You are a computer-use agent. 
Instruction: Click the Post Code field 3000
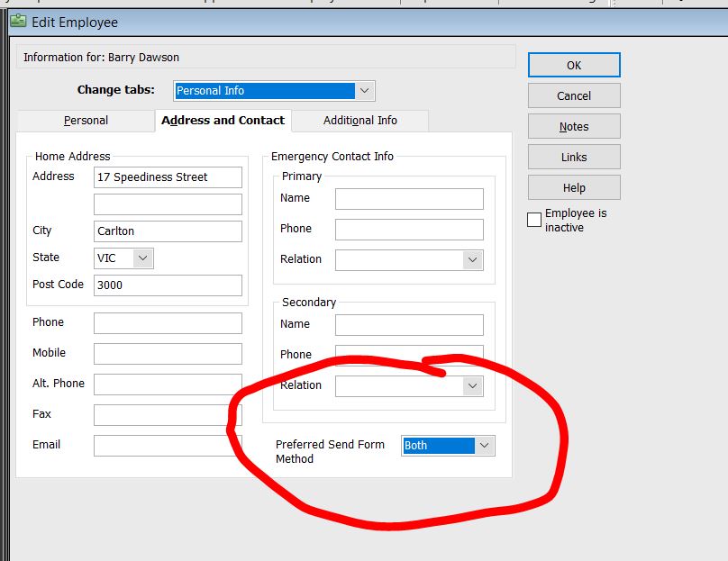click(168, 285)
